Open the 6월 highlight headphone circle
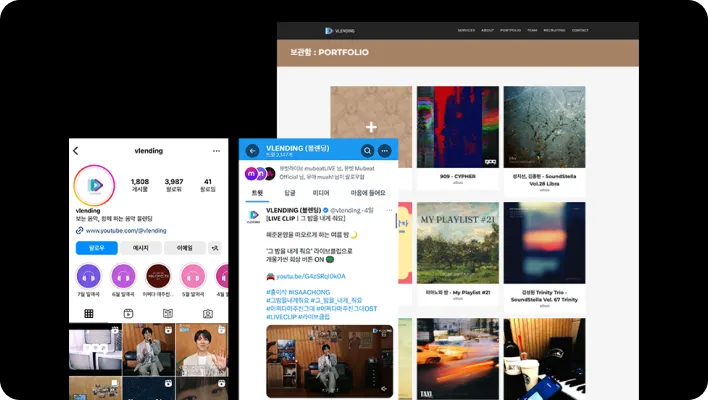Image resolution: width=708 pixels, height=400 pixels. [x=123, y=276]
